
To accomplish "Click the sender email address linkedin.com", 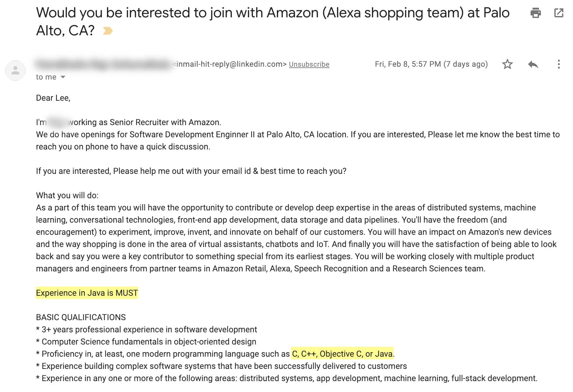I will coord(229,64).
